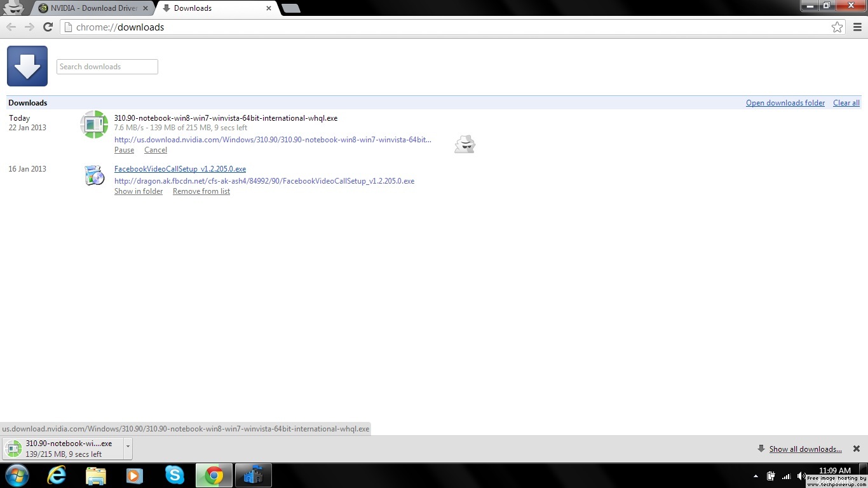868x488 pixels.
Task: Pause the NVIDIA driver download
Action: tap(124, 150)
